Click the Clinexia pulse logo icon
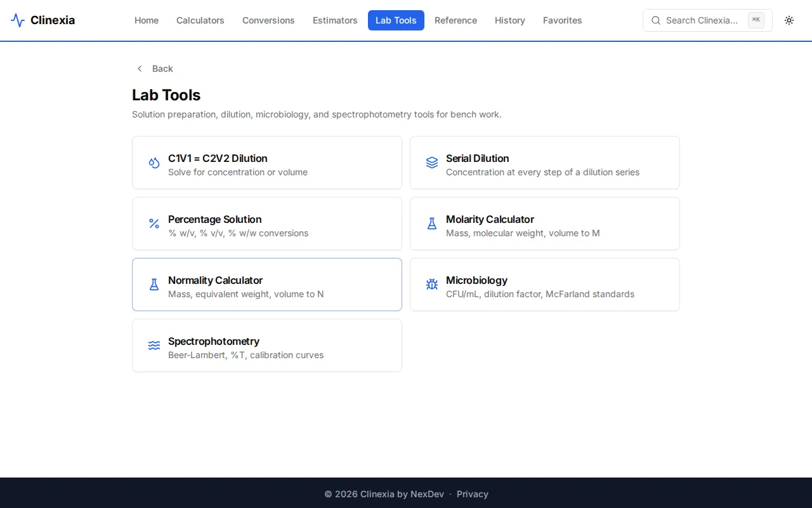812x508 pixels. [x=18, y=20]
